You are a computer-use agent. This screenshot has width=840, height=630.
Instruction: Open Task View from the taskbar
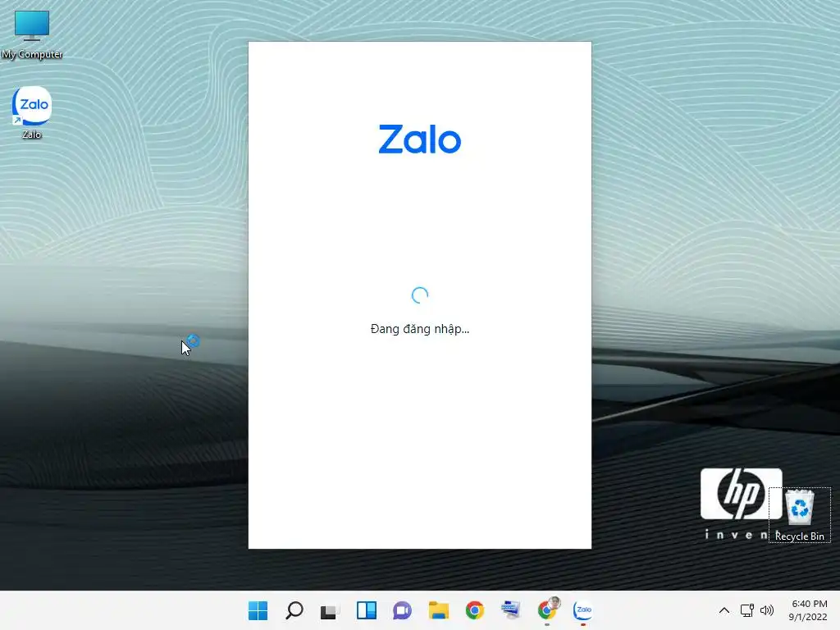pyautogui.click(x=330, y=610)
